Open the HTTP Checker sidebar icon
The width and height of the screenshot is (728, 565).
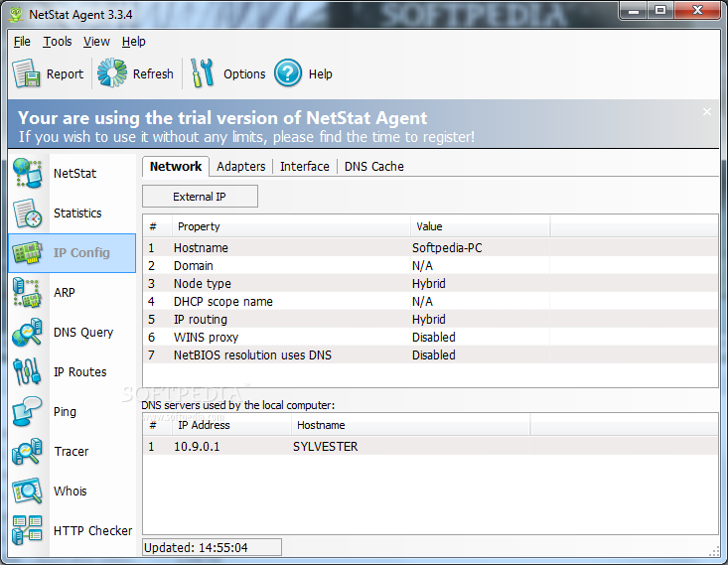(x=28, y=530)
